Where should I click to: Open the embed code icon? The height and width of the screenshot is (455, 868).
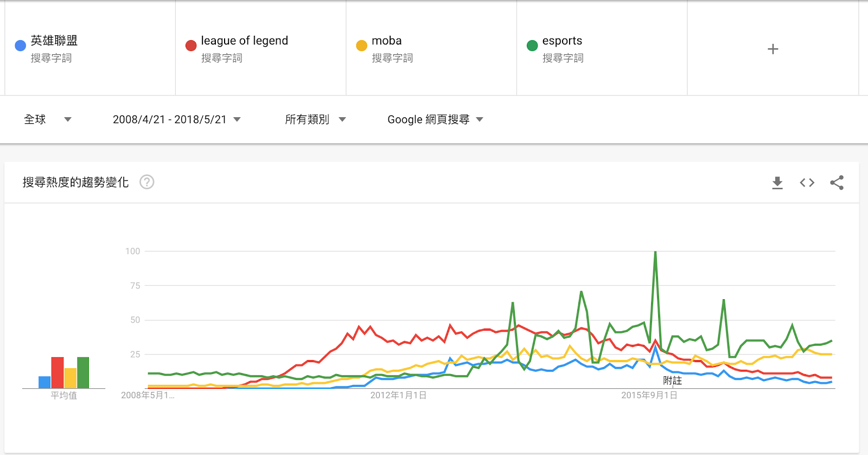tap(807, 182)
